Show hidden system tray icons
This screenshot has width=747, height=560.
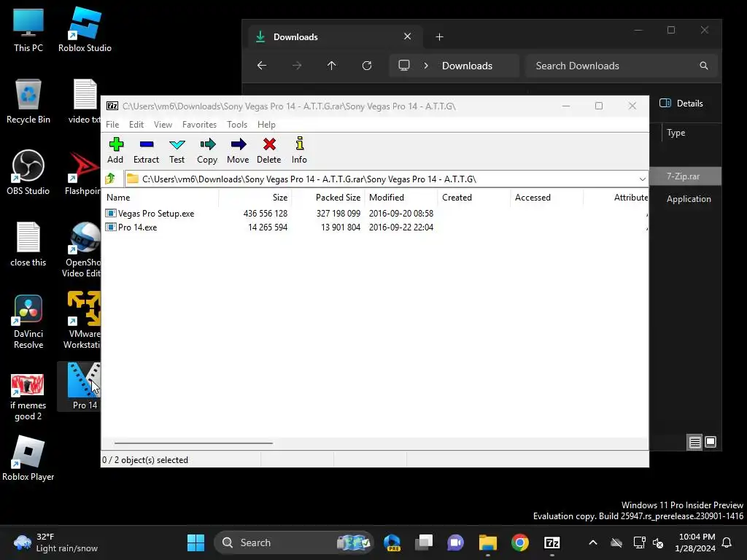[592, 542]
